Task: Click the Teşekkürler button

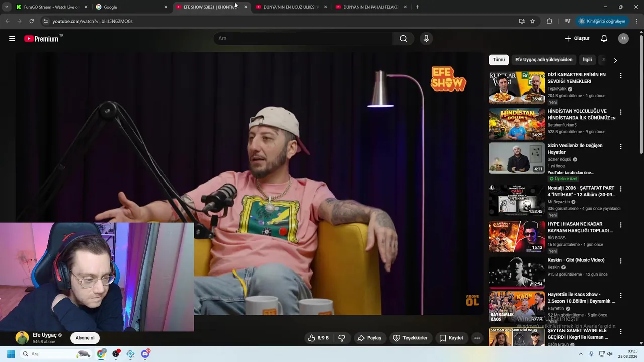Action: click(x=410, y=338)
